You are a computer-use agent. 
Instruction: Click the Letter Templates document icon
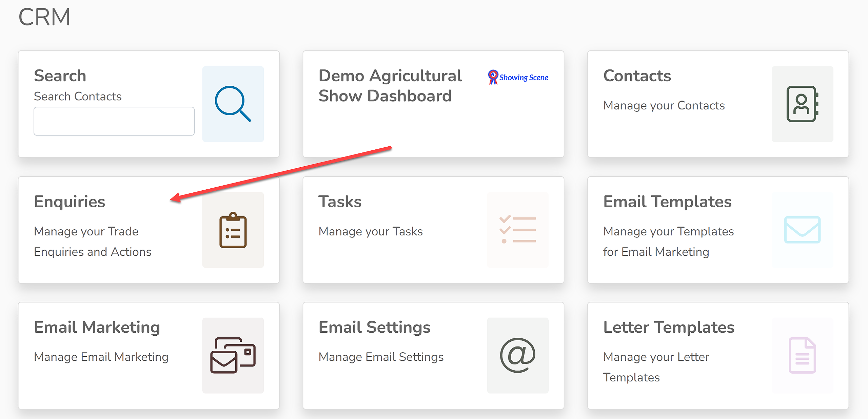tap(802, 355)
